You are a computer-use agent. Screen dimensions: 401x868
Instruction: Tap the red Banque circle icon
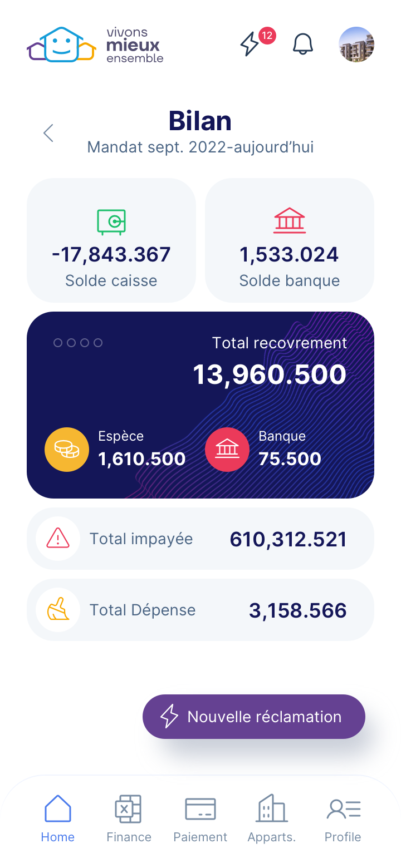coord(227,450)
